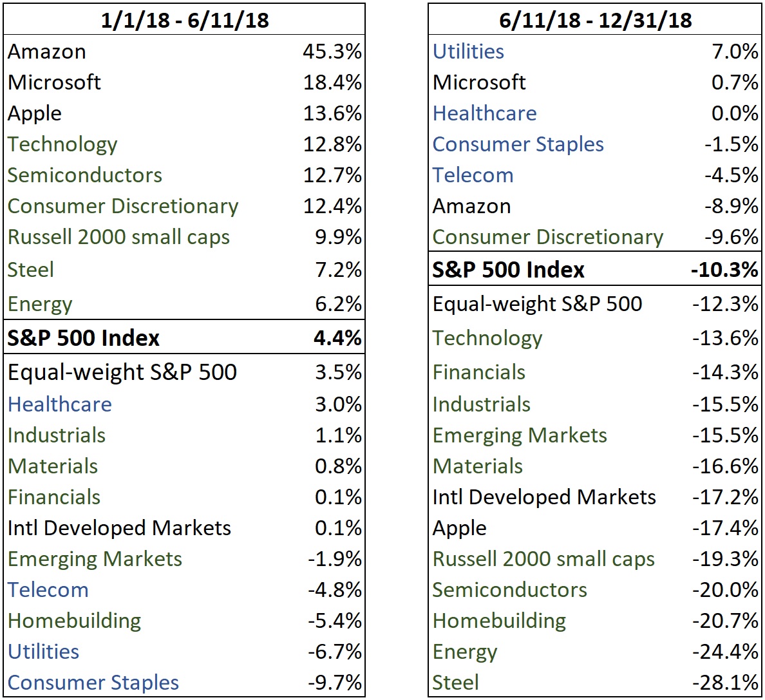The height and width of the screenshot is (700, 765).
Task: Select Semiconductors in the left table
Action: 85,175
